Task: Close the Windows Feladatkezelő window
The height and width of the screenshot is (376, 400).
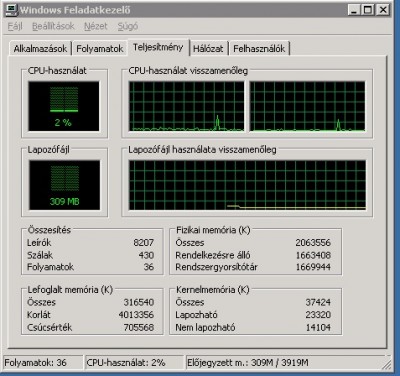Action: point(383,10)
